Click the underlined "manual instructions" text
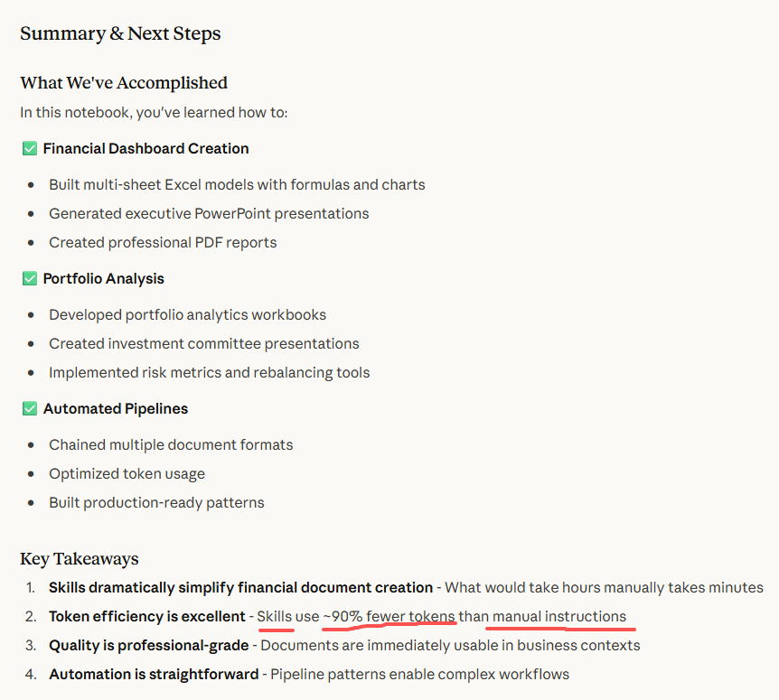The width and height of the screenshot is (779, 700). [x=559, y=616]
